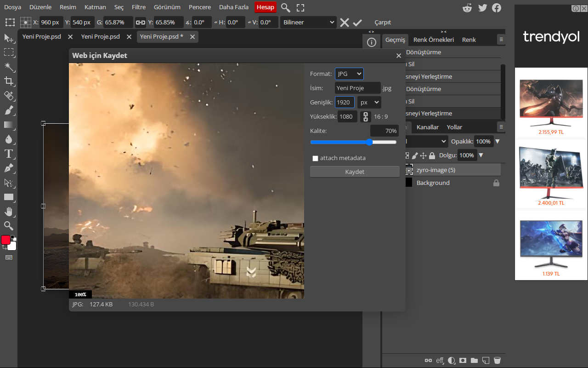
Task: Expand the Opaklık arrow
Action: point(498,141)
